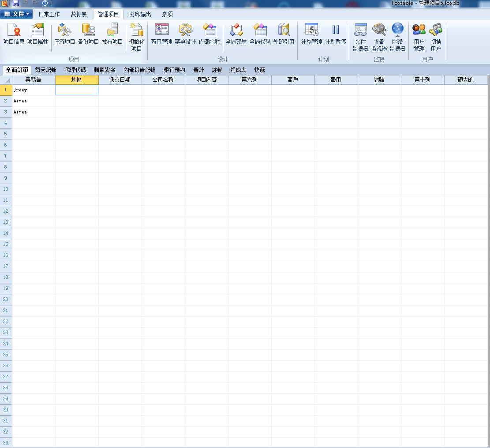Click the redo arrow in title bar
This screenshot has width=490, height=448.
(35, 3)
